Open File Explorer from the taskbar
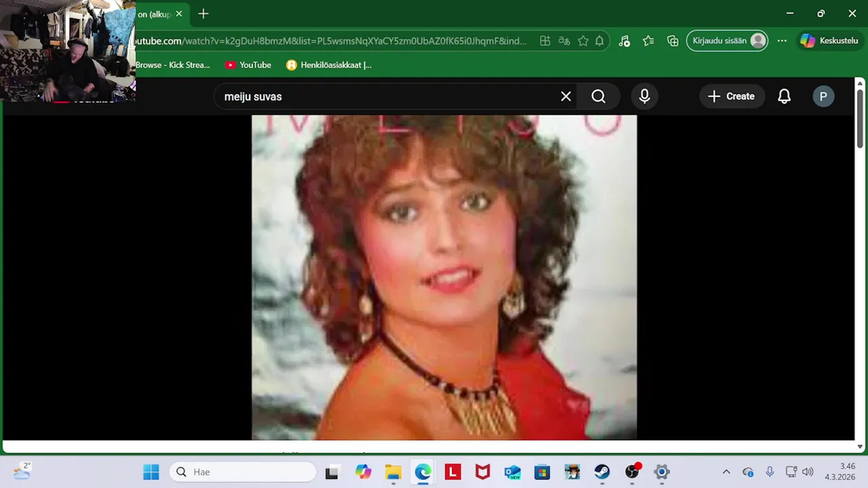Image resolution: width=868 pixels, height=488 pixels. coord(393,472)
